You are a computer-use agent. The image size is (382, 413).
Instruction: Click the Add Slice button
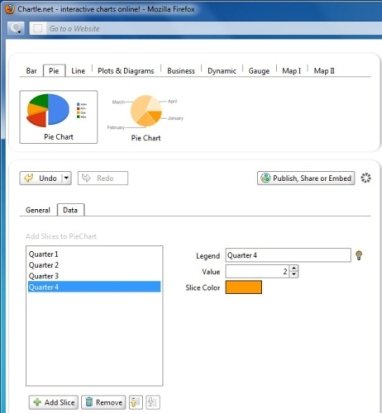point(54,402)
